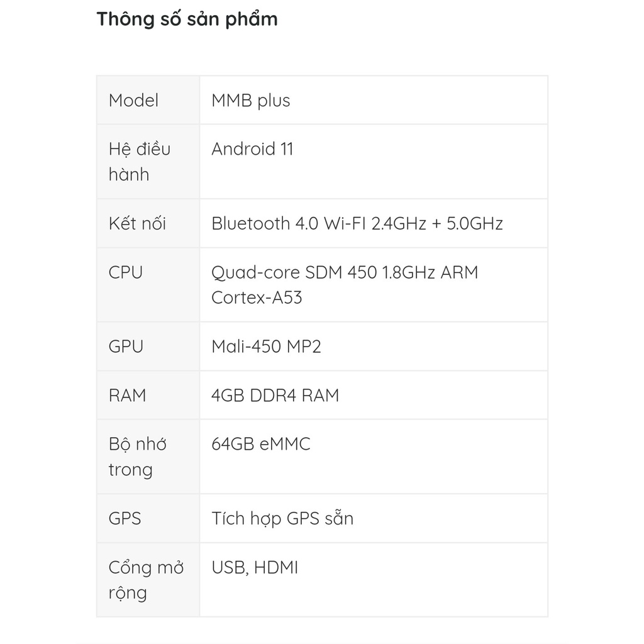Select the "64GB eMMC" storage value
644x644 pixels.
[x=261, y=445]
